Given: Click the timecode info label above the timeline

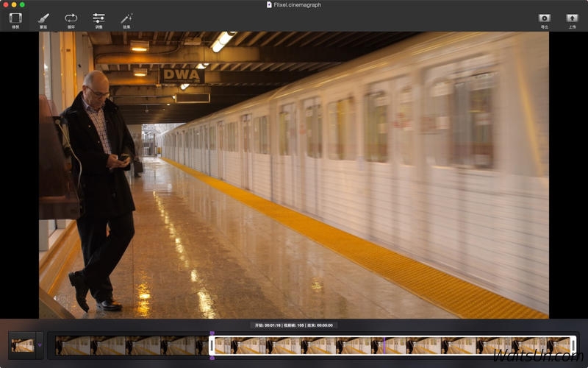Looking at the screenshot, I should coord(294,325).
